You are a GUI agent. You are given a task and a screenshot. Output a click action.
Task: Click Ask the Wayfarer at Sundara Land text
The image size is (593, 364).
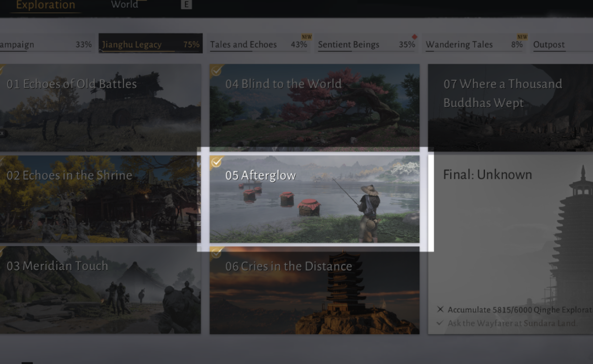512,323
